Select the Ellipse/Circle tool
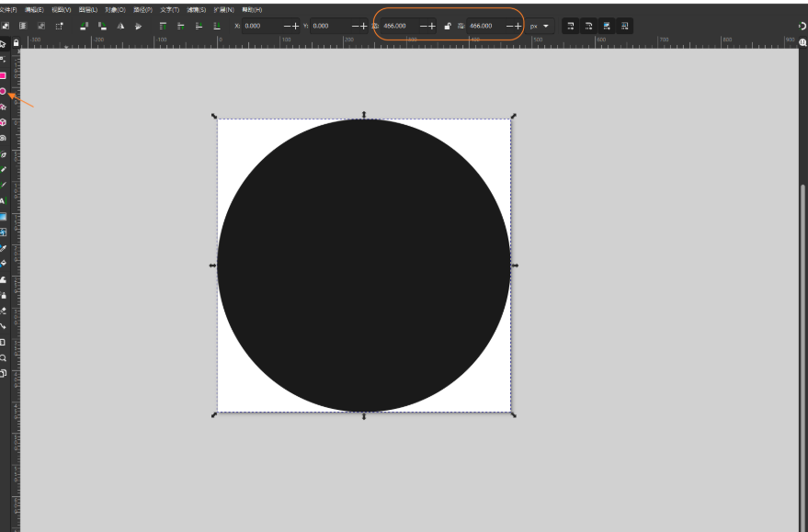Screen dimensions: 808x532 pos(3,91)
